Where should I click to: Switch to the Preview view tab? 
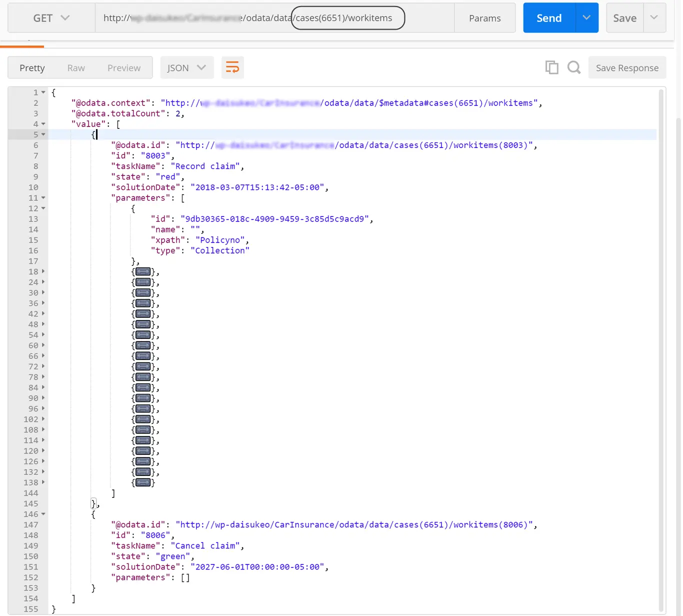[124, 67]
